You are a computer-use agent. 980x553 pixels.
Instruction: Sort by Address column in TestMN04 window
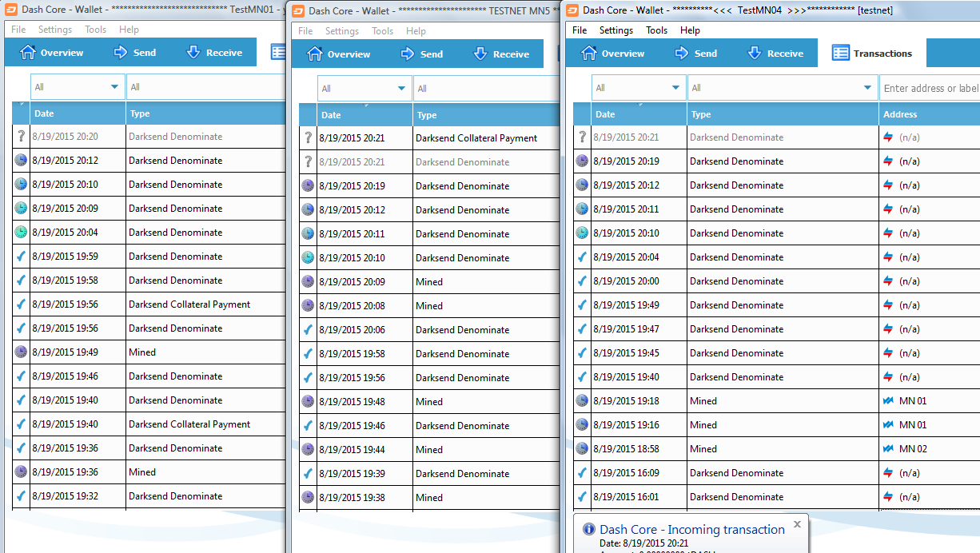click(930, 114)
